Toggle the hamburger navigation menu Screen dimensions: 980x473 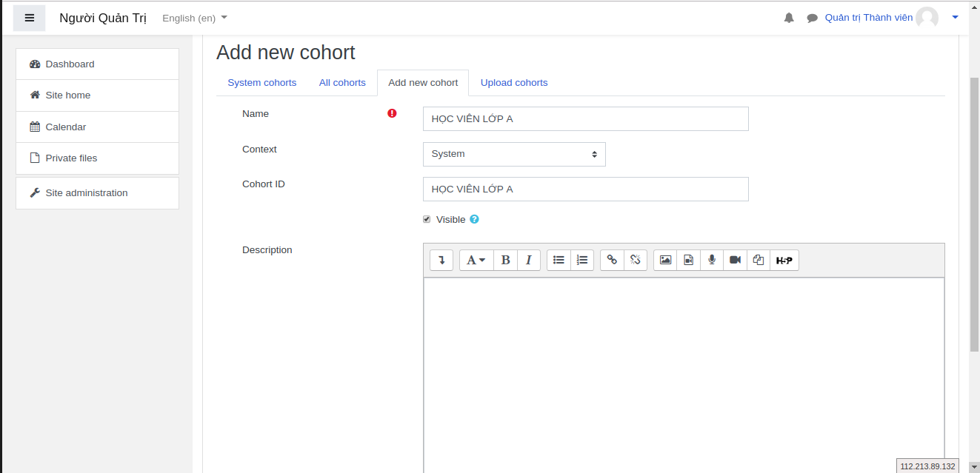(29, 17)
